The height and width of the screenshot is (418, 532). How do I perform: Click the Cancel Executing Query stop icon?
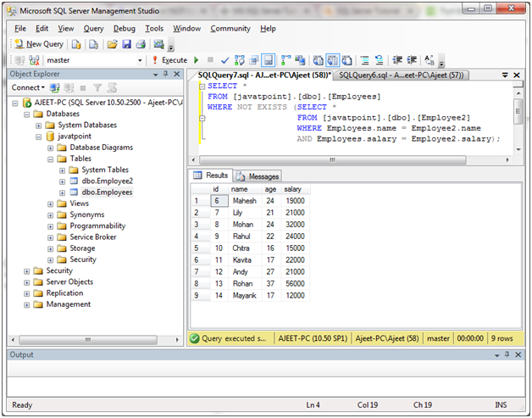click(210, 60)
